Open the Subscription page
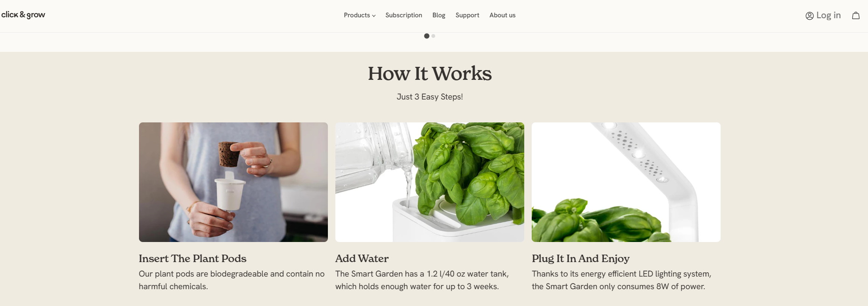868x306 pixels. coord(404,15)
